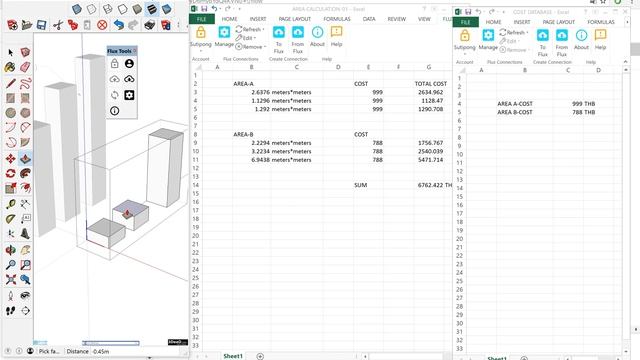
Task: Choose the Paint Bucket tool
Action: [11, 67]
